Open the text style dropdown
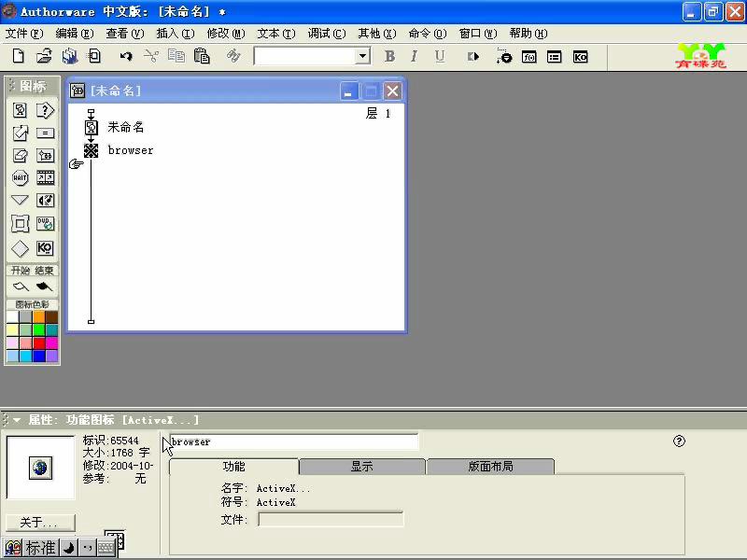The width and height of the screenshot is (747, 560). pos(362,56)
